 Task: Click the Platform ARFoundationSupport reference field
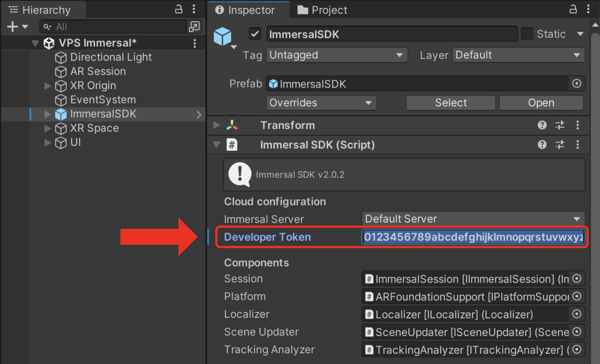pos(465,297)
